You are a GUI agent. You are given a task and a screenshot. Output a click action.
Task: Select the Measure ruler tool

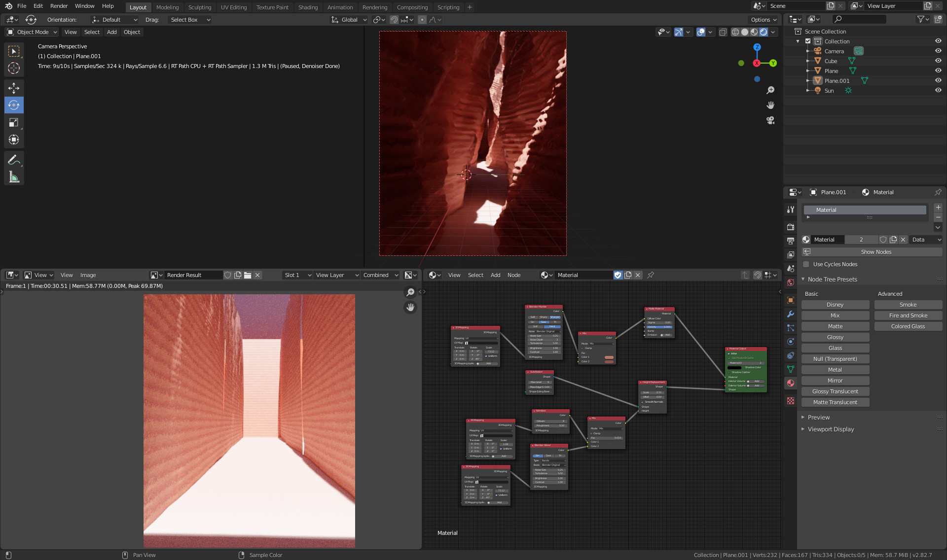[x=14, y=177]
